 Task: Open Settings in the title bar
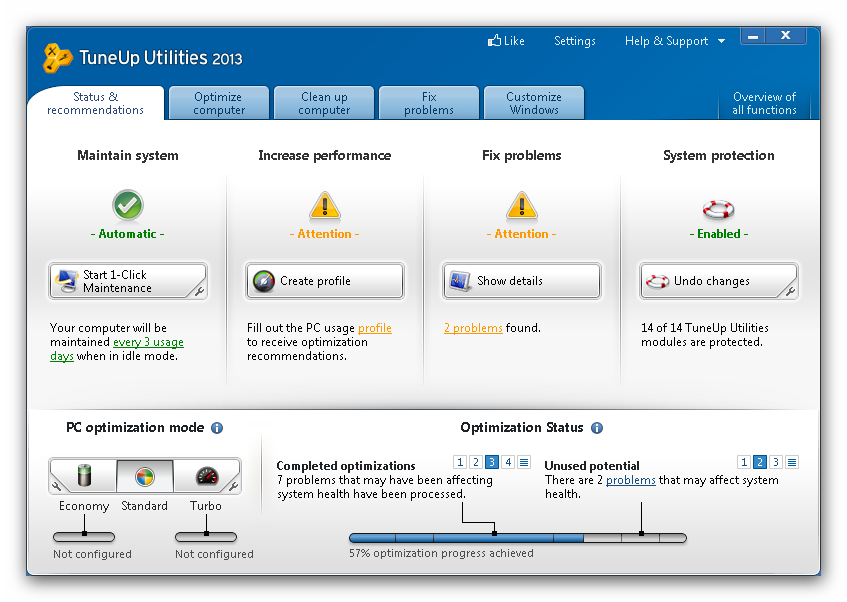[x=575, y=41]
